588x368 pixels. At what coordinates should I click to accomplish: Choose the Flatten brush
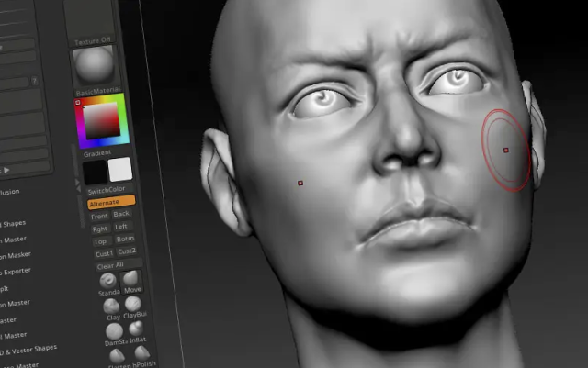[117, 356]
